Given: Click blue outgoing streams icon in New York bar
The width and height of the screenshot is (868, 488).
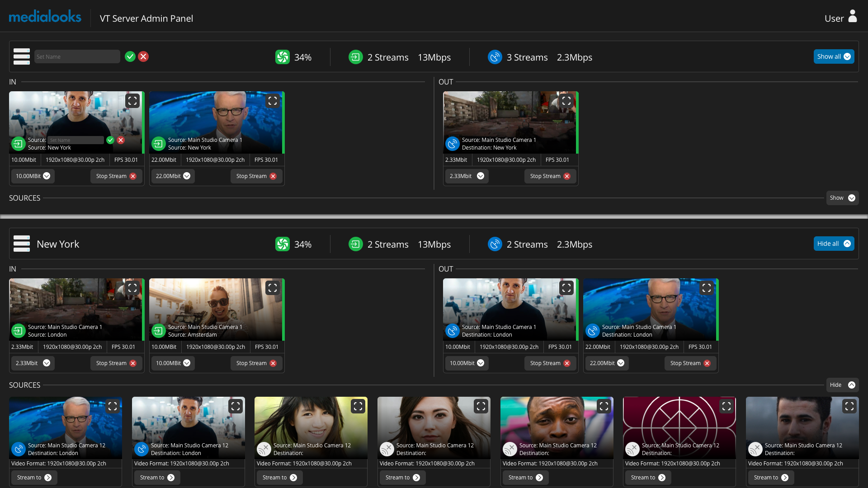Looking at the screenshot, I should 495,244.
